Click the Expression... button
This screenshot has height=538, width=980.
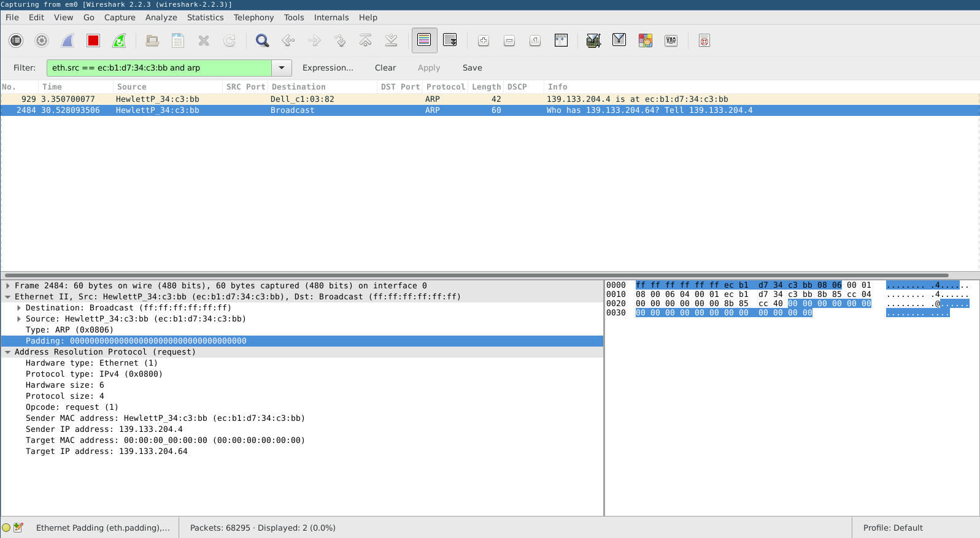coord(328,68)
